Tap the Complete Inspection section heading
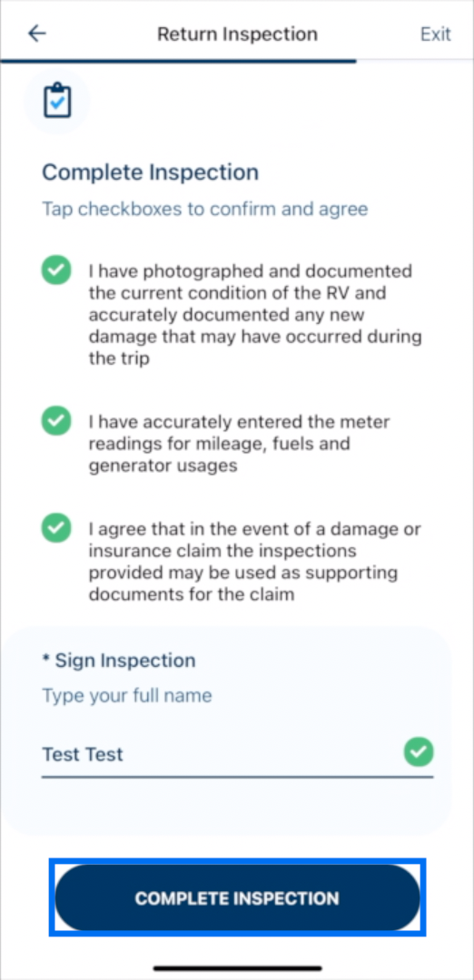The image size is (474, 980). click(150, 172)
